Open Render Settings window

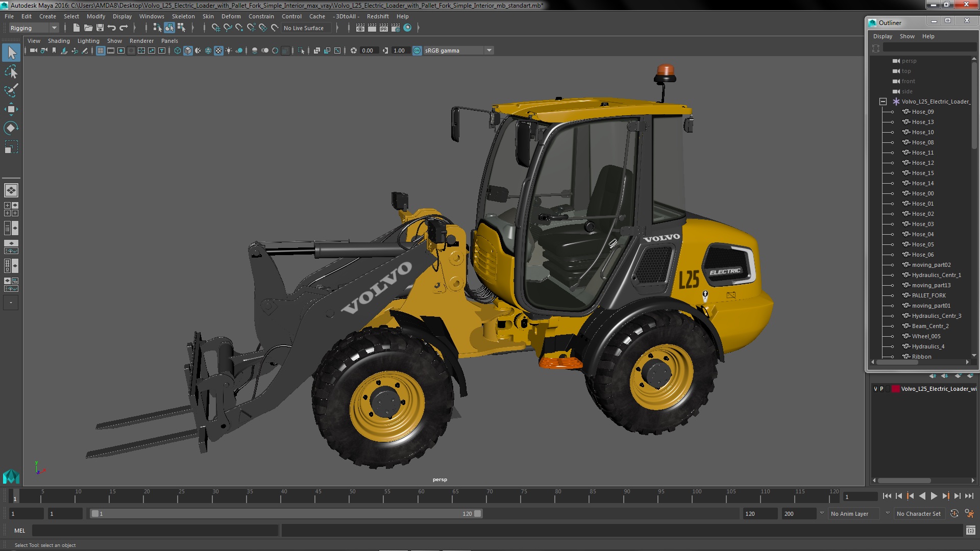tap(396, 28)
